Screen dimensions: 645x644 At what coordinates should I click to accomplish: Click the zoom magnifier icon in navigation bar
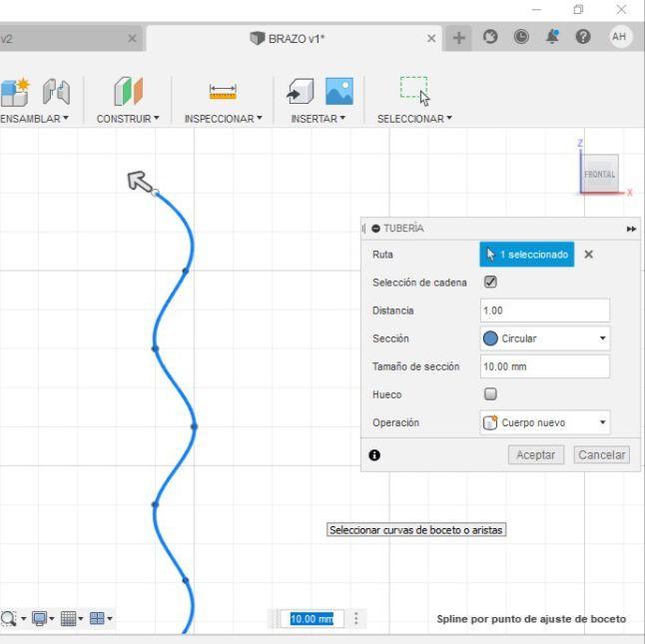[8, 618]
